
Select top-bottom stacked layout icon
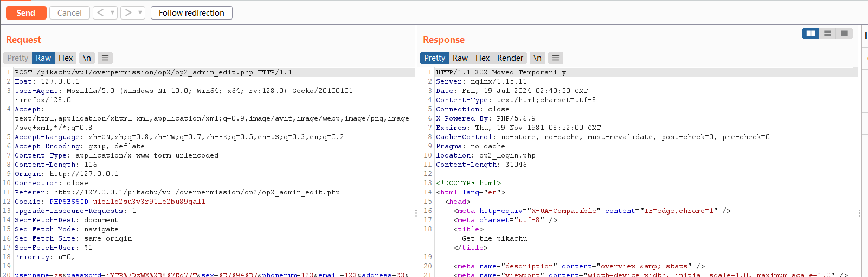pyautogui.click(x=827, y=33)
